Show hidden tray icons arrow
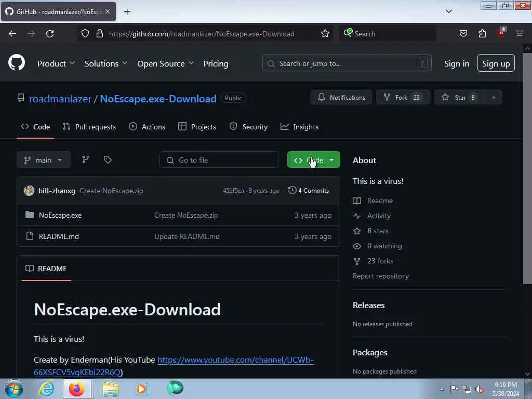 pos(442,389)
